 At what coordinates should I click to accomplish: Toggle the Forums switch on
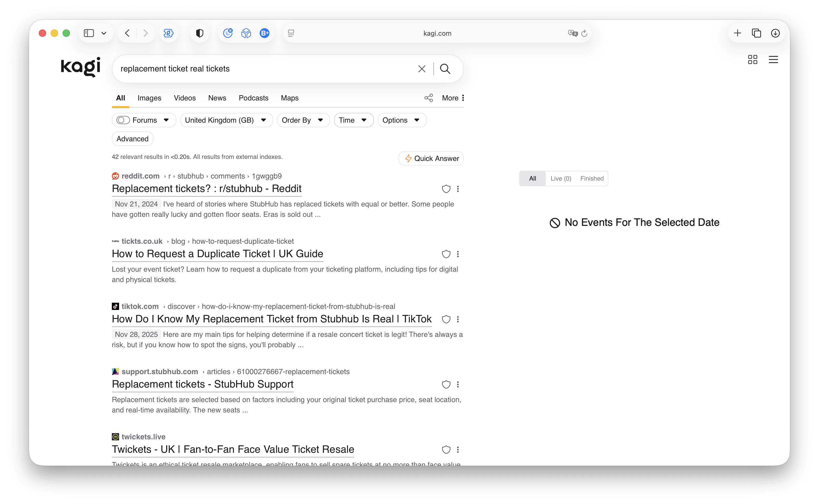[x=123, y=120]
